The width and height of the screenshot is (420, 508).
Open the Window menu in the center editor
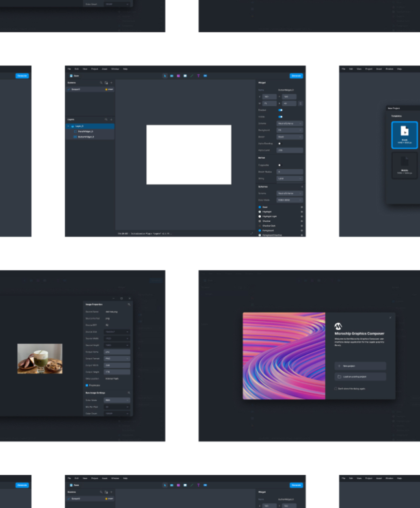click(x=115, y=69)
